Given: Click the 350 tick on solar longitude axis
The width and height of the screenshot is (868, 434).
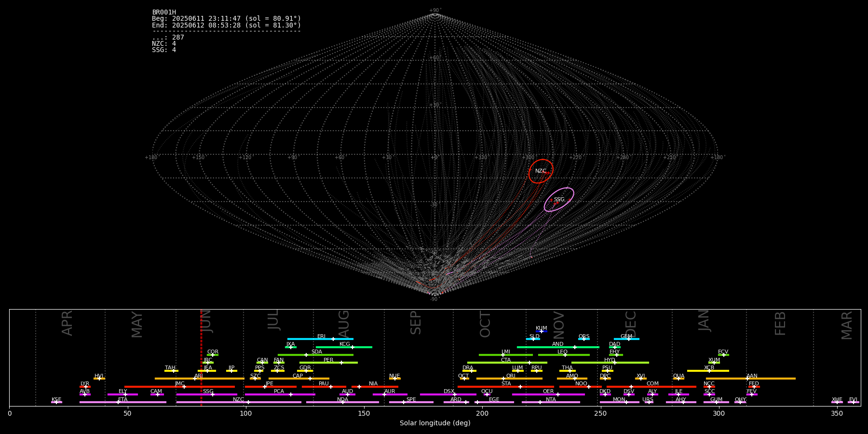Looking at the screenshot, I should coord(837,413).
